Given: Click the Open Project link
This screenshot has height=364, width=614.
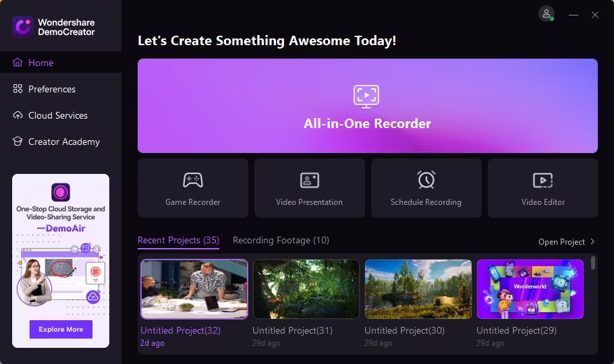Looking at the screenshot, I should click(x=561, y=242).
